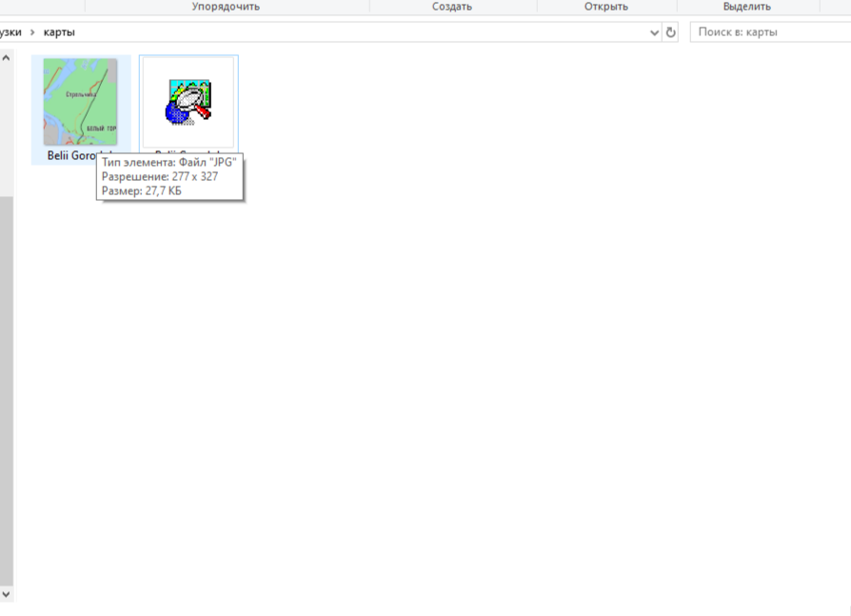
Task: Click the Открыть ribbon group label
Action: tap(605, 7)
